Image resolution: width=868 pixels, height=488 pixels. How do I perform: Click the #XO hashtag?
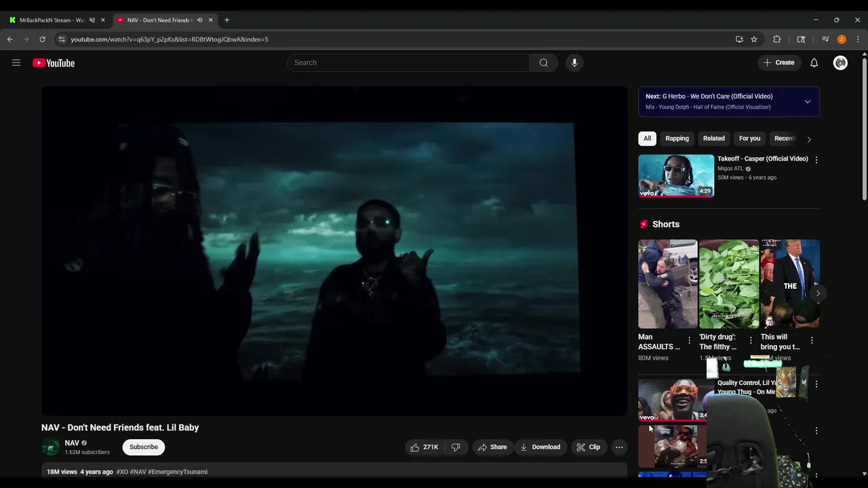(122, 472)
